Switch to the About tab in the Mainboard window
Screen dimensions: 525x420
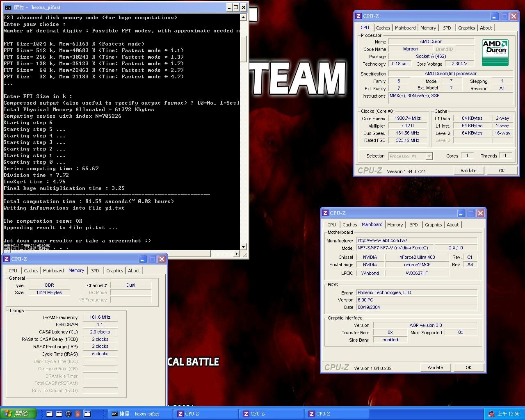coord(453,225)
